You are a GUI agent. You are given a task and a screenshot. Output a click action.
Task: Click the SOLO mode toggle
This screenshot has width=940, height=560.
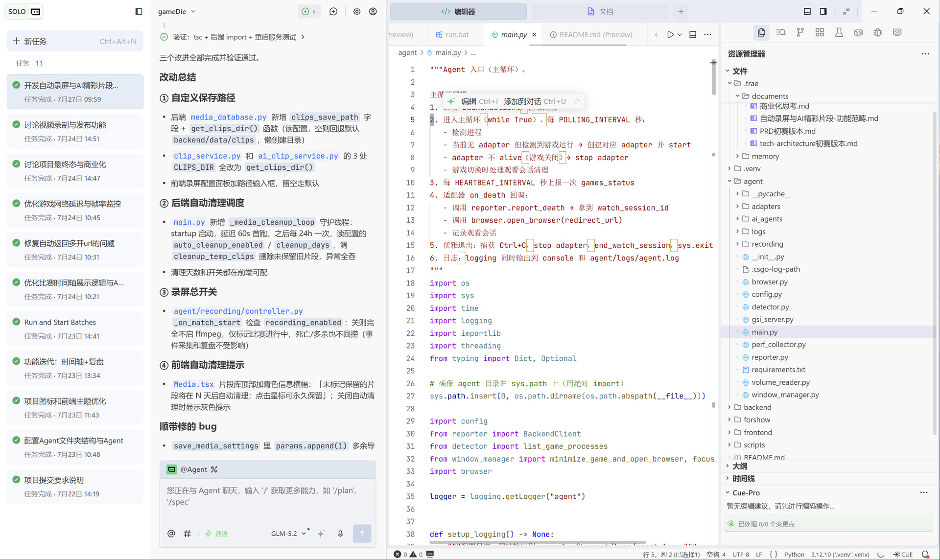24,11
